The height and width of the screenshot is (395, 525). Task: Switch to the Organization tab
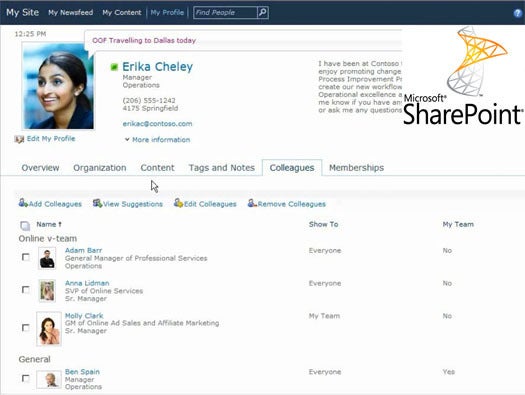100,168
